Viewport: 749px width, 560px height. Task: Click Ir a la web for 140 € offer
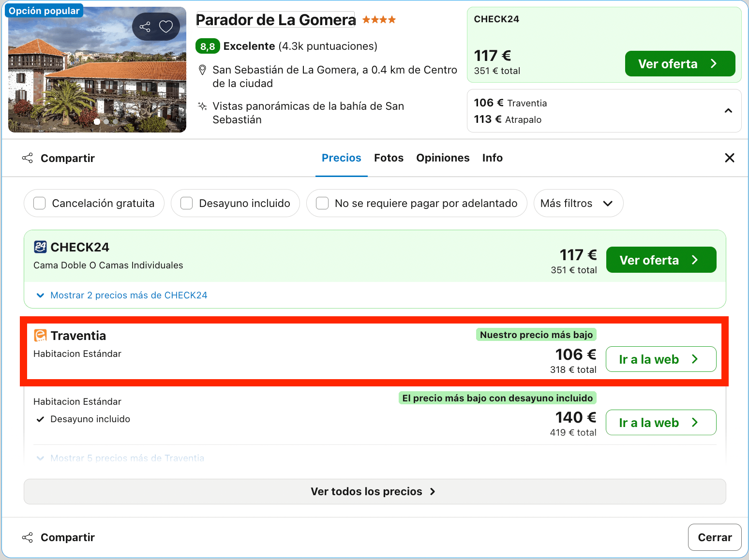click(x=661, y=423)
